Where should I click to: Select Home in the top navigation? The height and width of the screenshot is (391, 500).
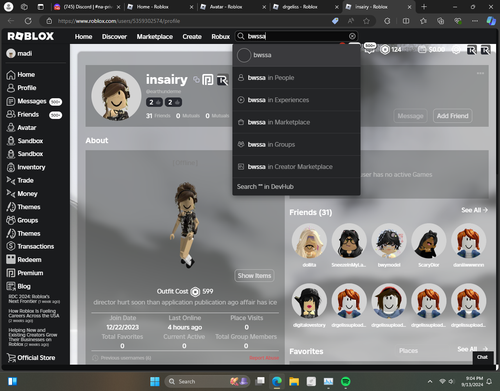[x=83, y=36]
